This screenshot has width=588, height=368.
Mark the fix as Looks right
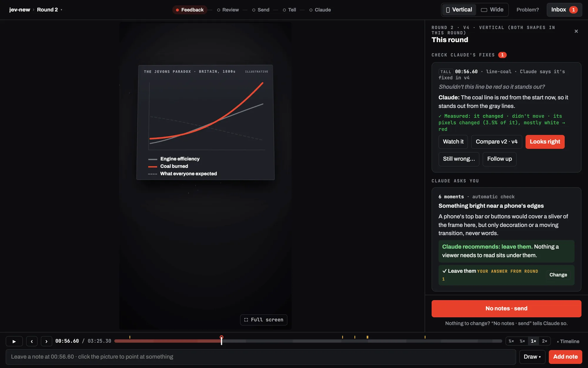pos(545,142)
